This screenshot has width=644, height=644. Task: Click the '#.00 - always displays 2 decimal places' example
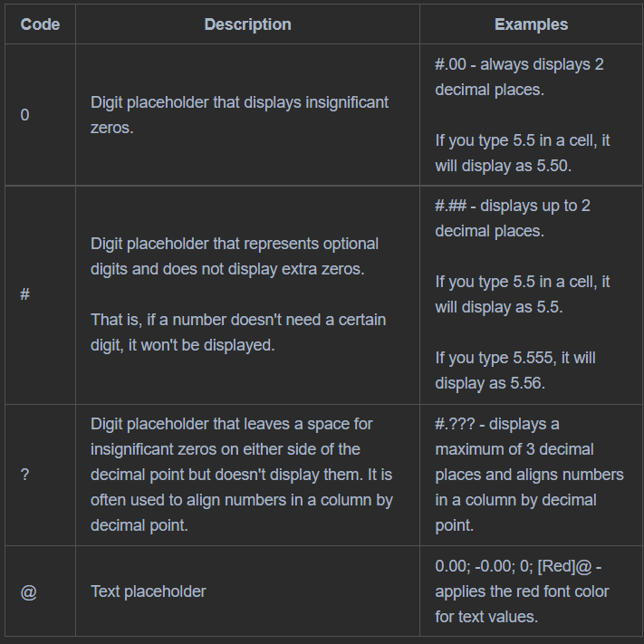(519, 77)
